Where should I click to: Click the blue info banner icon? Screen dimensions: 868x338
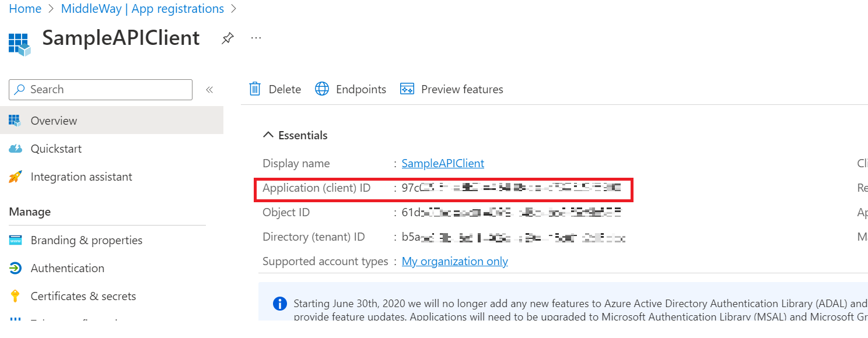coord(279,304)
